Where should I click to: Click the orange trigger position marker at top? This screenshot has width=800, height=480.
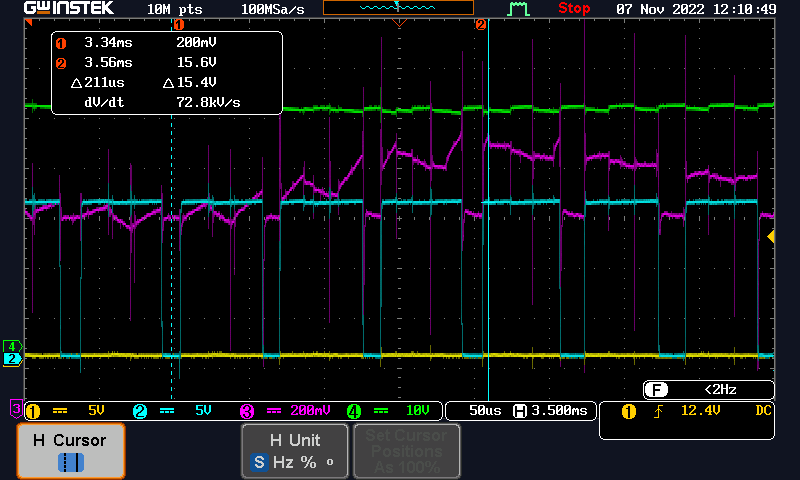pos(399,23)
